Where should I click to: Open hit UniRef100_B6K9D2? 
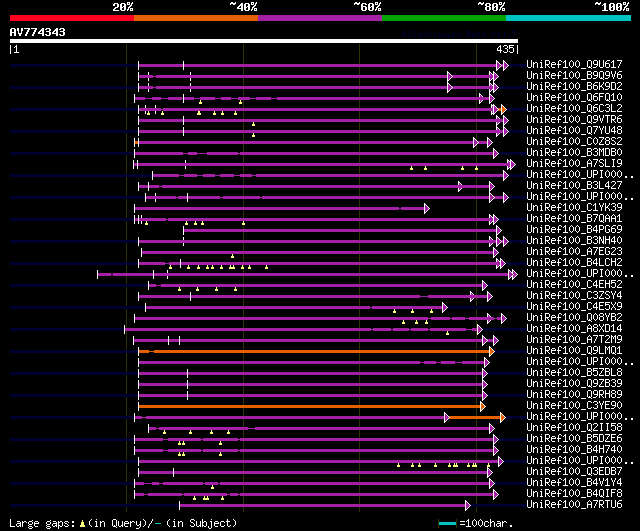point(574,86)
